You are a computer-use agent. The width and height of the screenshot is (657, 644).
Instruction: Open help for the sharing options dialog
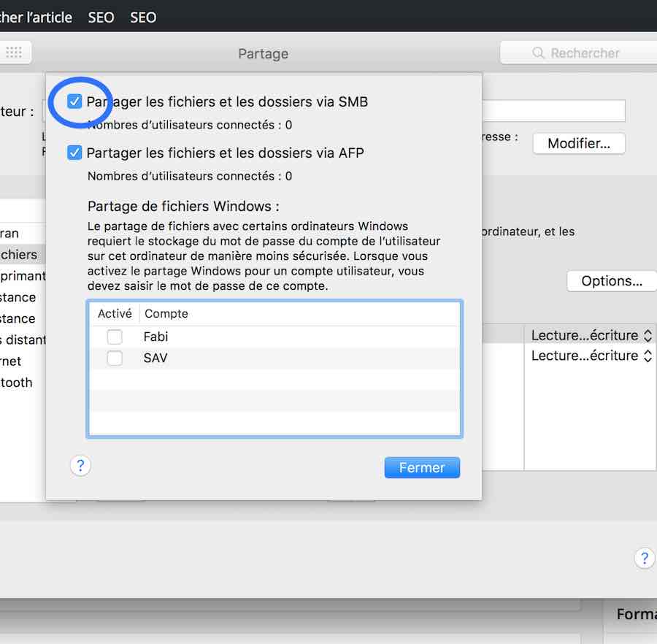tap(80, 466)
